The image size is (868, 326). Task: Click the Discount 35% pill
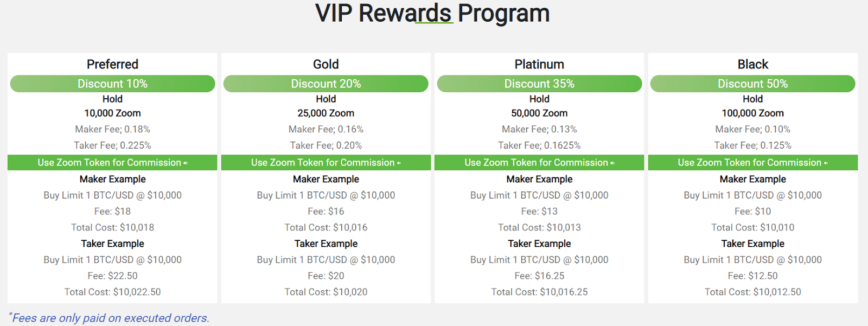tap(539, 84)
